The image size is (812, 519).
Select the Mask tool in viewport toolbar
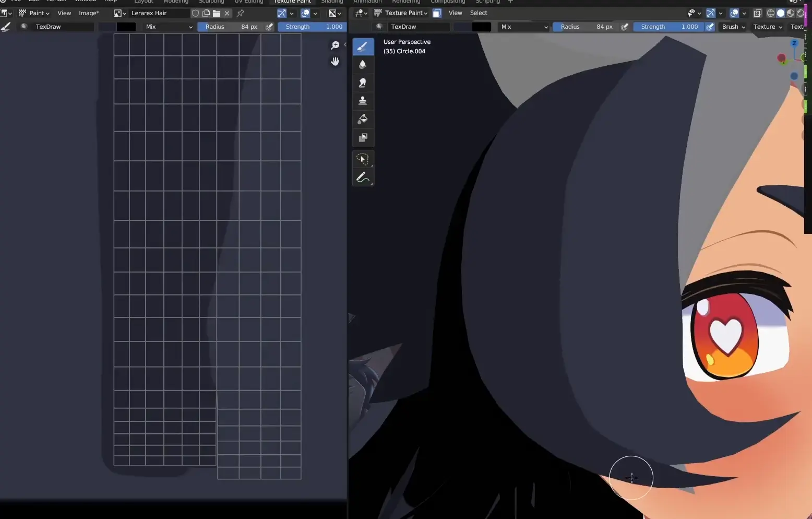(363, 138)
